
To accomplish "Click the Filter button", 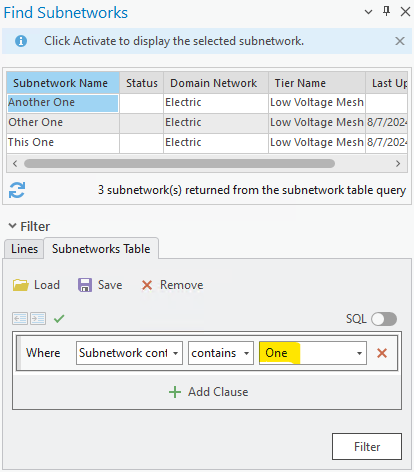I will pos(367,446).
